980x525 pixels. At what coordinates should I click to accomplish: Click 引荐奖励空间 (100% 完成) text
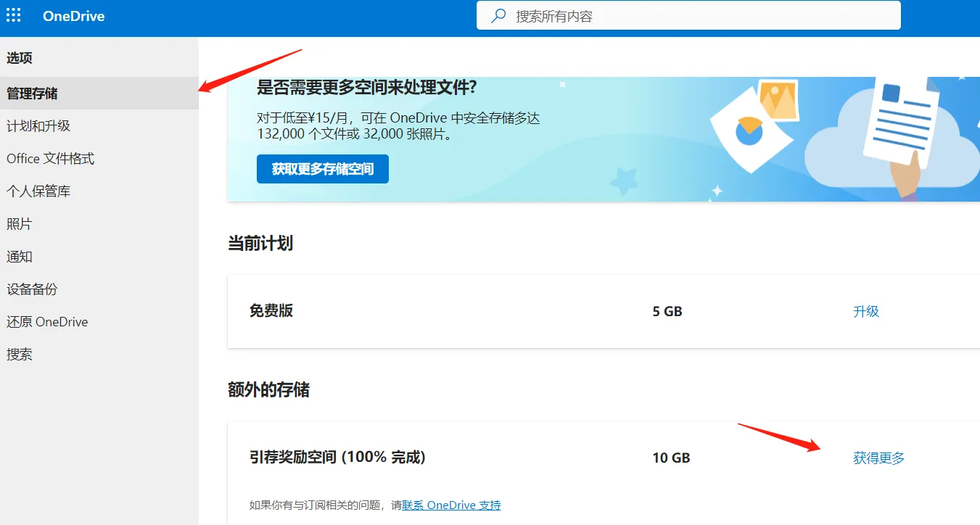[x=337, y=458]
